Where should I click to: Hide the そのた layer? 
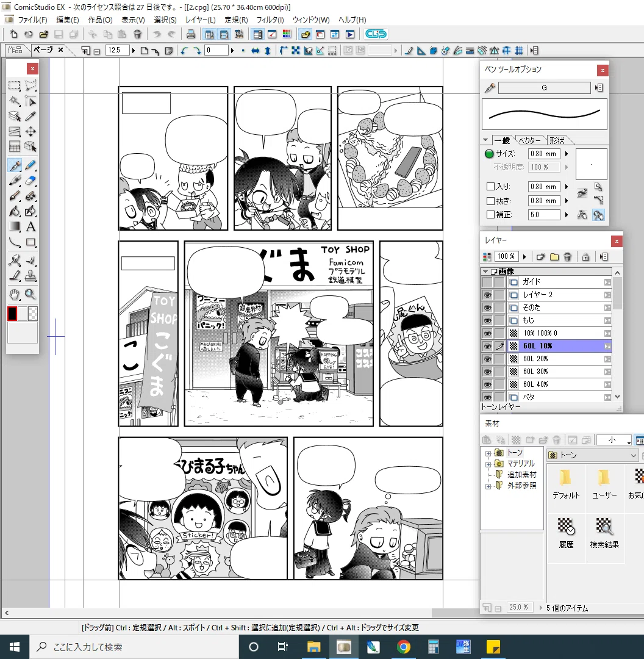tap(487, 308)
